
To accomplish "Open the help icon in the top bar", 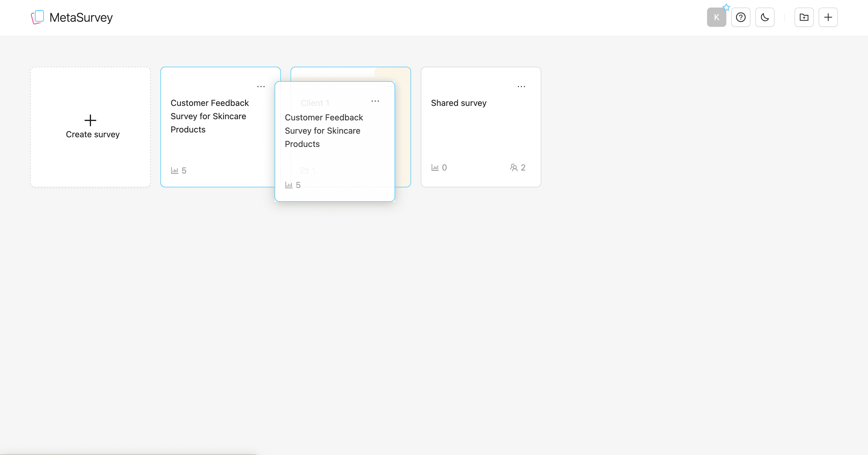I will pyautogui.click(x=741, y=17).
